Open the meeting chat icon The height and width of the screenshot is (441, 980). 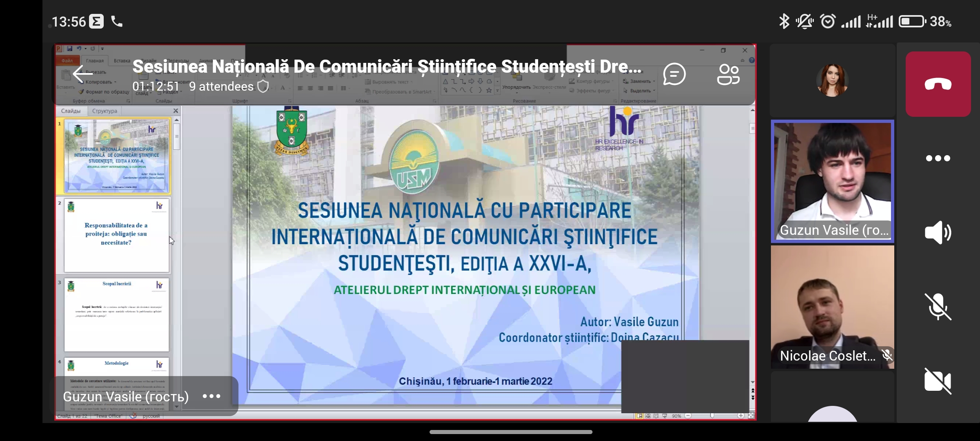674,74
